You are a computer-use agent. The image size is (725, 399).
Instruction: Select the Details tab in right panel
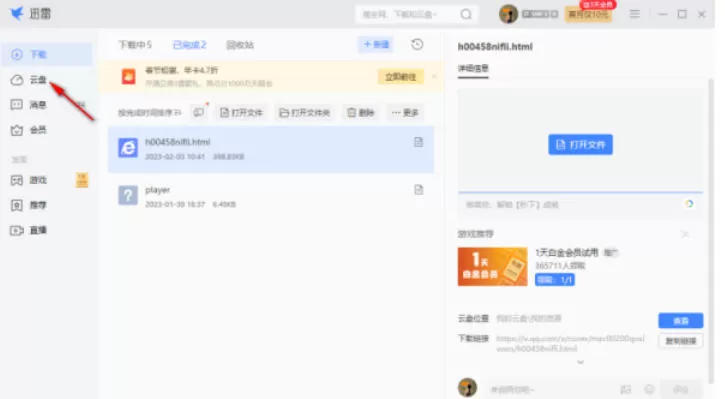pos(473,68)
